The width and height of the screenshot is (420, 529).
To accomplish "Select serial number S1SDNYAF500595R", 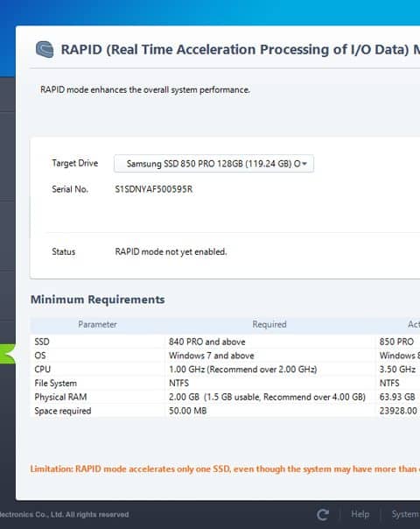I will (x=154, y=189).
